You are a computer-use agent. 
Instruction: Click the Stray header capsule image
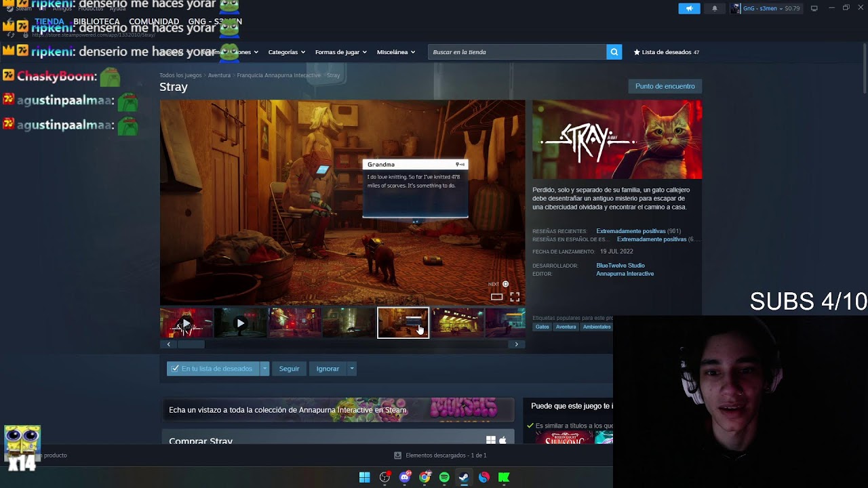point(617,140)
